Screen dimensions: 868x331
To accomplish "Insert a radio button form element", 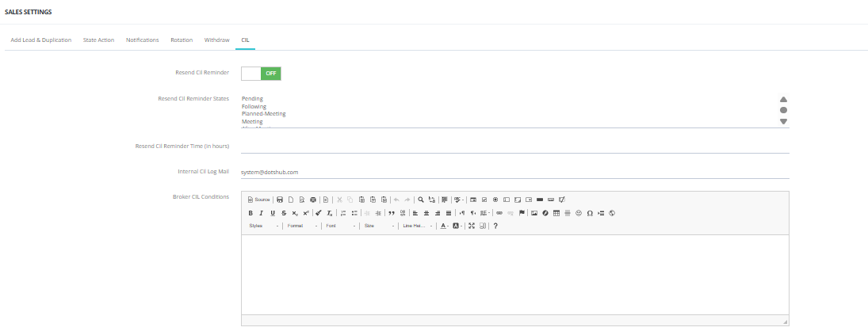I will (495, 200).
